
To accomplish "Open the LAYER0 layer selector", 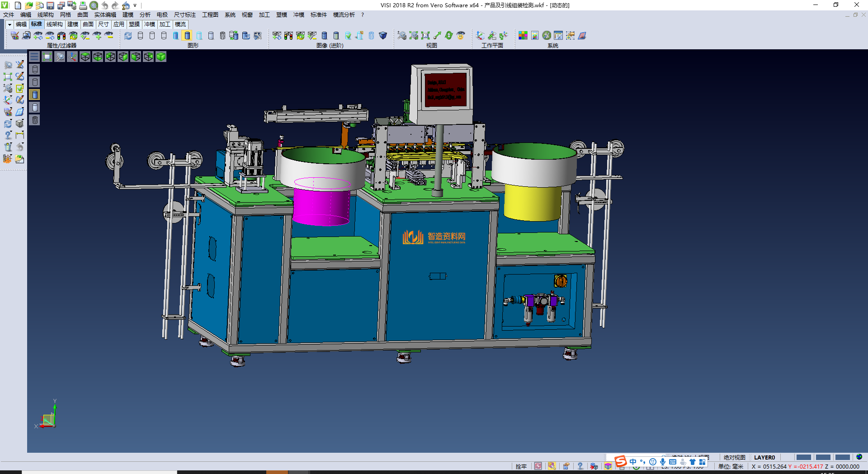I will [x=764, y=457].
